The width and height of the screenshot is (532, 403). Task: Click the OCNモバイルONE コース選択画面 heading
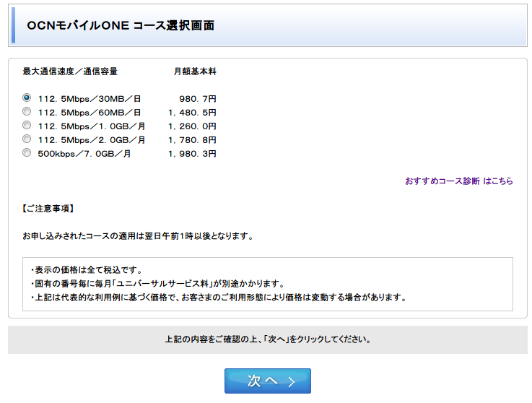tap(121, 25)
